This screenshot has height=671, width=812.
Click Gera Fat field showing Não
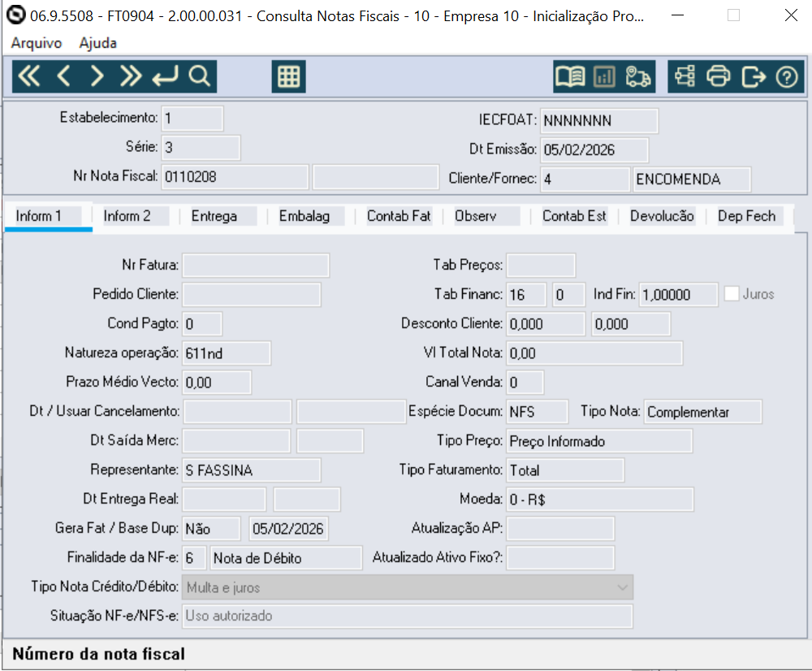[x=211, y=529]
